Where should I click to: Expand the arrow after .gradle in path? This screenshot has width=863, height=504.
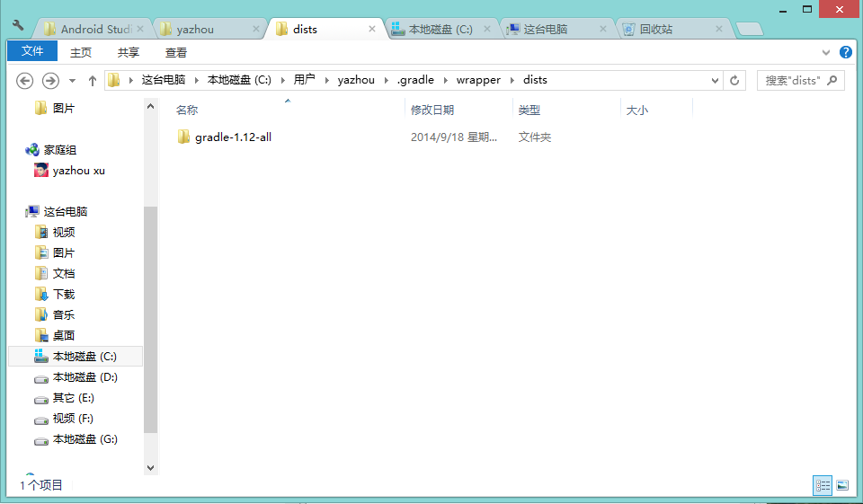click(445, 80)
